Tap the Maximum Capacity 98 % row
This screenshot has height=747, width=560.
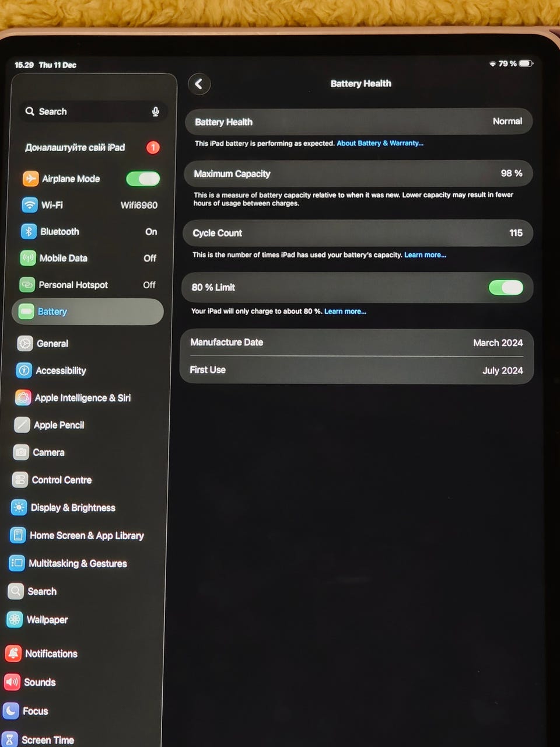(x=358, y=173)
